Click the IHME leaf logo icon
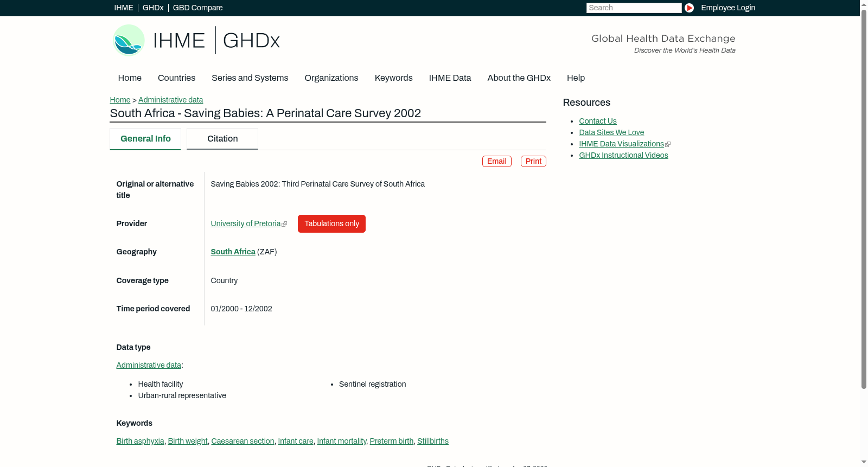The width and height of the screenshot is (868, 467). point(129,40)
